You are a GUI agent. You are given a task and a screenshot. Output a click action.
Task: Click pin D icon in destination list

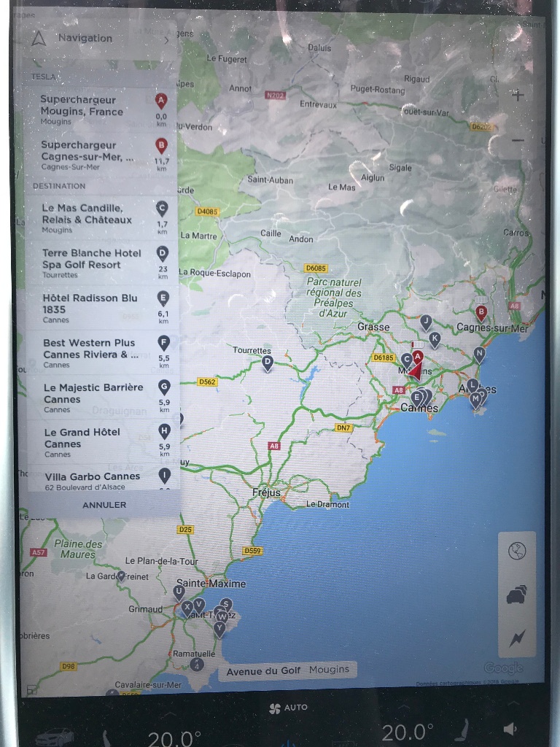coord(163,253)
